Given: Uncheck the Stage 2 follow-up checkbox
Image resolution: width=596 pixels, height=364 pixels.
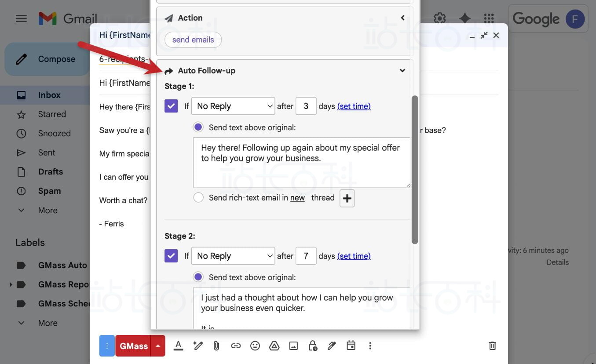Looking at the screenshot, I should 171,256.
